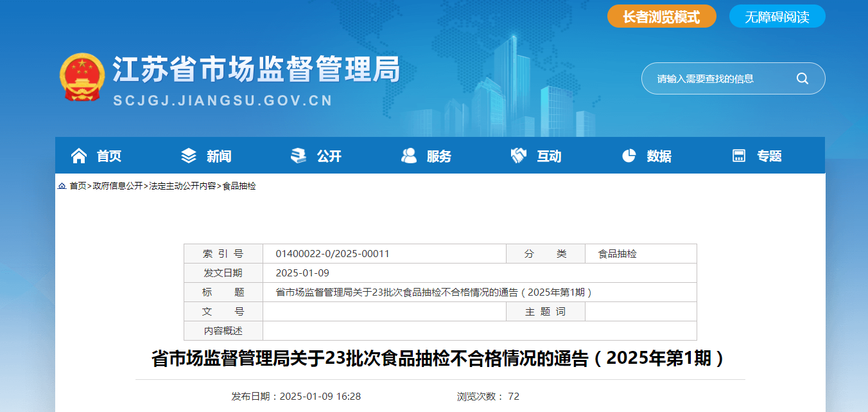Click the person icon beside 服务
868x412 pixels.
click(x=409, y=156)
